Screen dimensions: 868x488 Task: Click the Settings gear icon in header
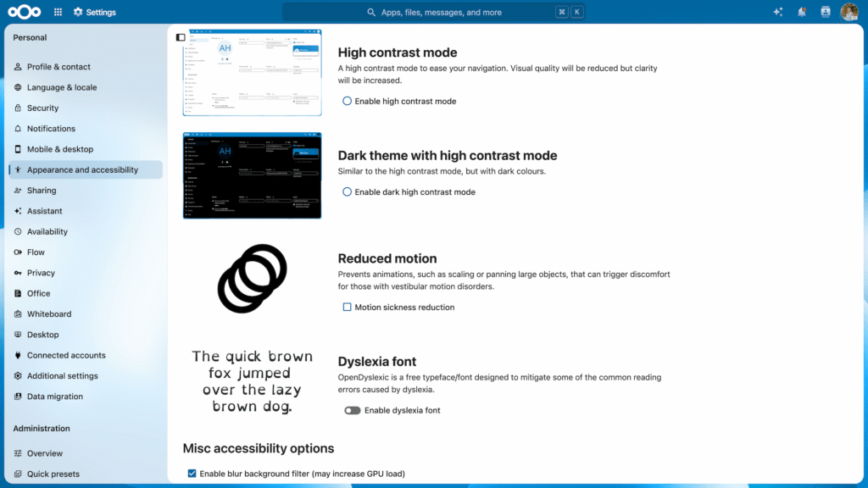tap(78, 12)
